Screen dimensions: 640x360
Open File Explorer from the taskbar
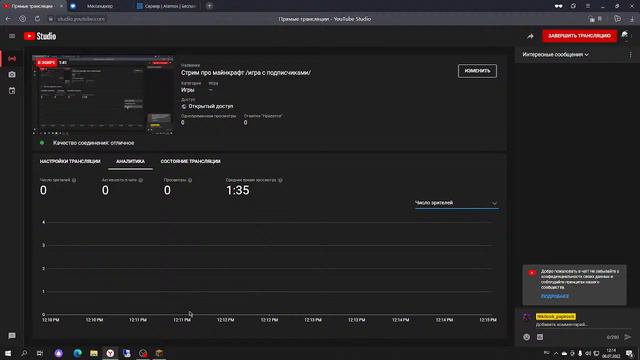point(94,353)
